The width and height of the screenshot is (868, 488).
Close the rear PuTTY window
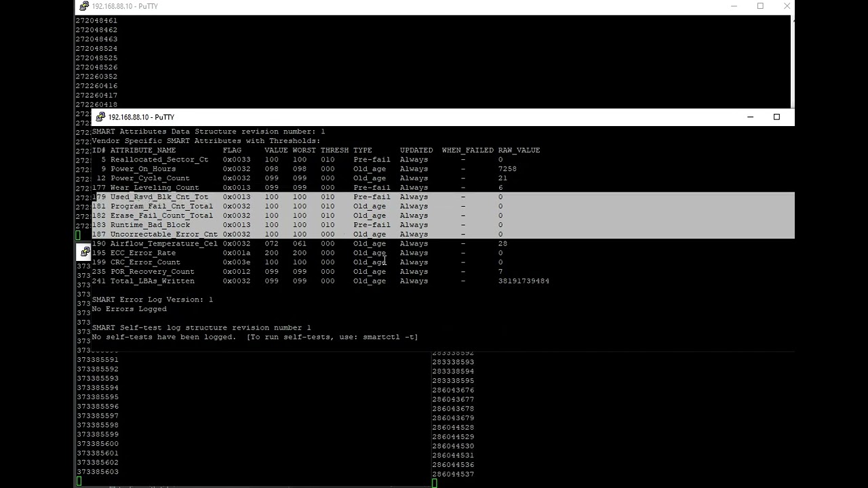coord(787,6)
